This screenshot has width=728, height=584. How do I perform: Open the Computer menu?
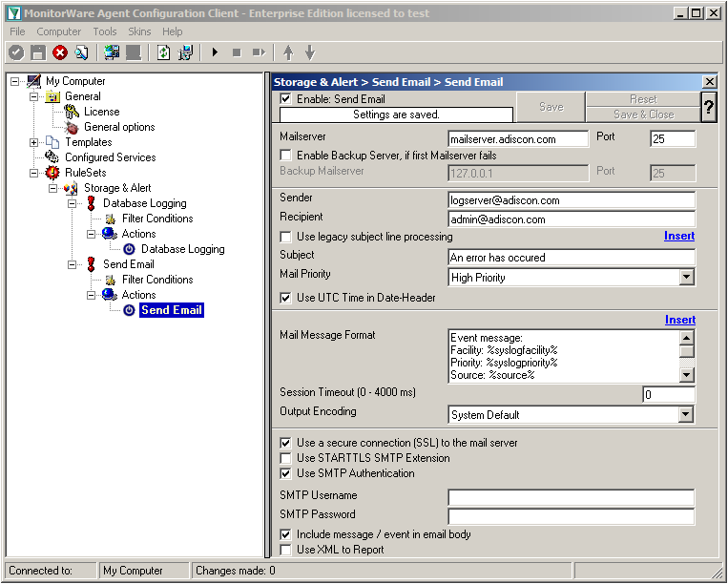coord(59,31)
